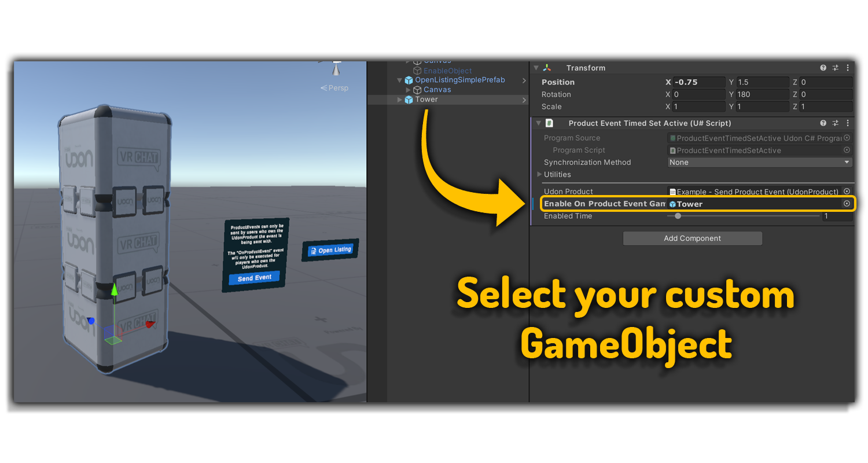Screen dimensions: 868x463
Task: Open prefab via Tower row chevron
Action: [x=524, y=100]
